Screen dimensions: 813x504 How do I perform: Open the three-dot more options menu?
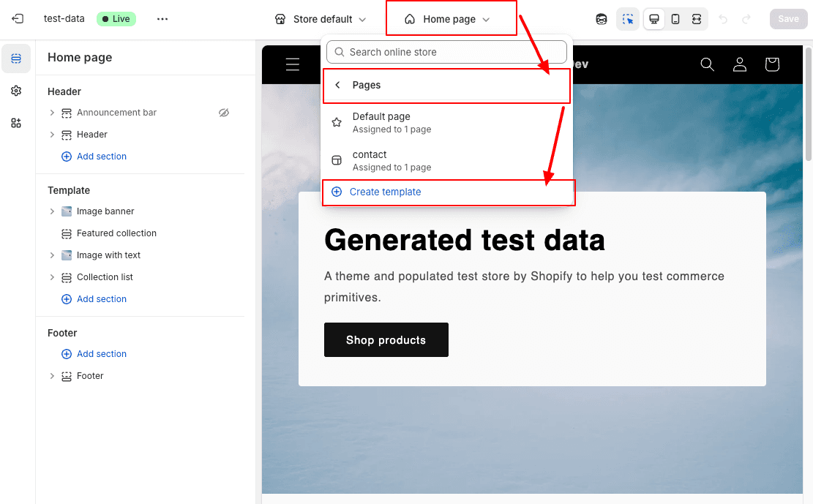pos(162,19)
